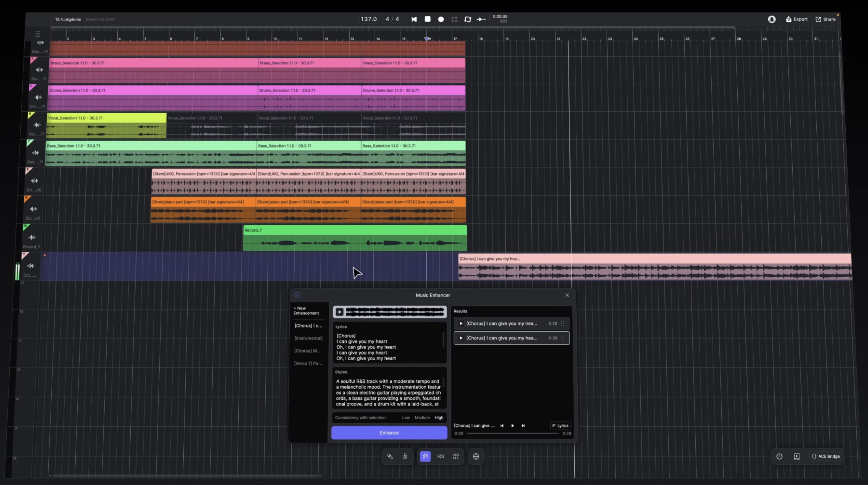The image size is (868, 485).
Task: Click the magic wand Music Enhancer icon
Action: (425, 456)
